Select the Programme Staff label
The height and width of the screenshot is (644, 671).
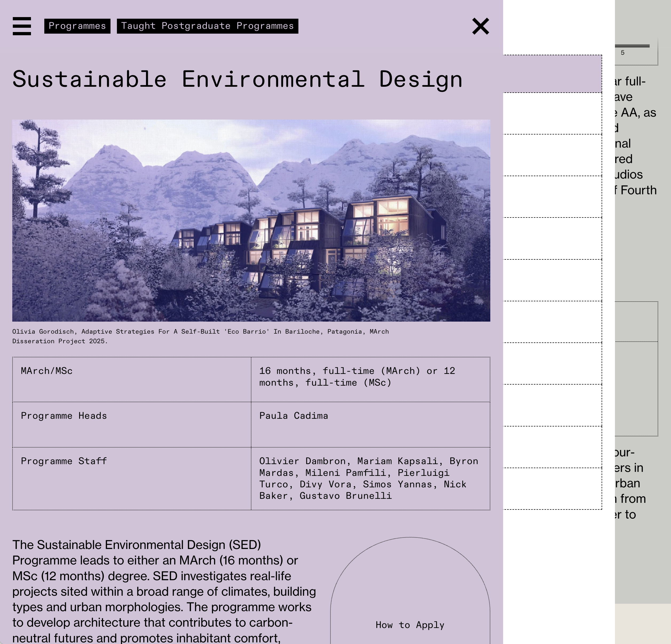[64, 461]
